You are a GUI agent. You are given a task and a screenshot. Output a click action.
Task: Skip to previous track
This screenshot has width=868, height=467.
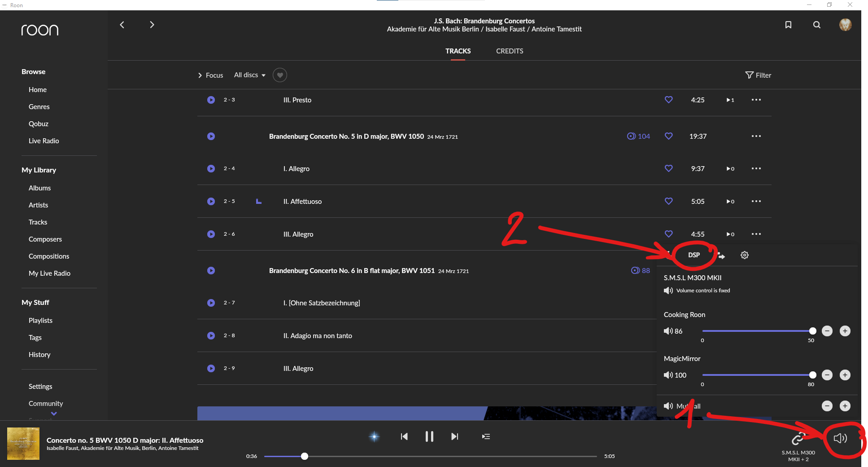point(404,436)
